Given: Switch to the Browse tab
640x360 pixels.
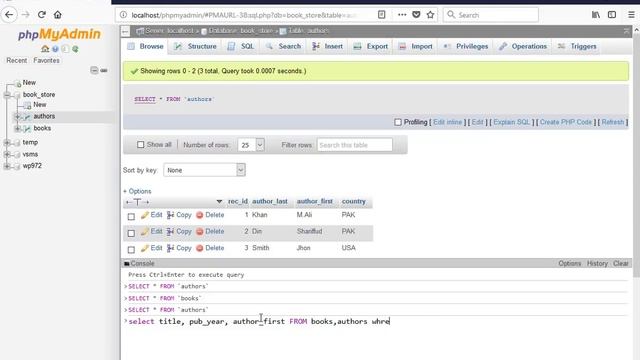Looking at the screenshot, I should (x=145, y=47).
